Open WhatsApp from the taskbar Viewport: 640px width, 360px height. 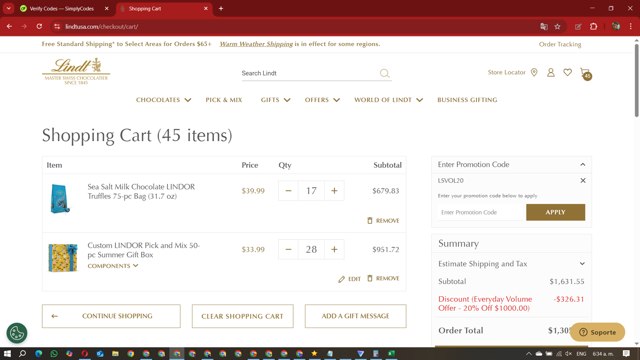[54, 353]
